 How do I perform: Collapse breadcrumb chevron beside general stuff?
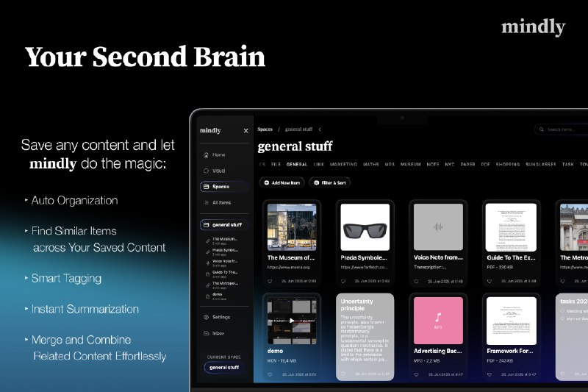(x=320, y=129)
